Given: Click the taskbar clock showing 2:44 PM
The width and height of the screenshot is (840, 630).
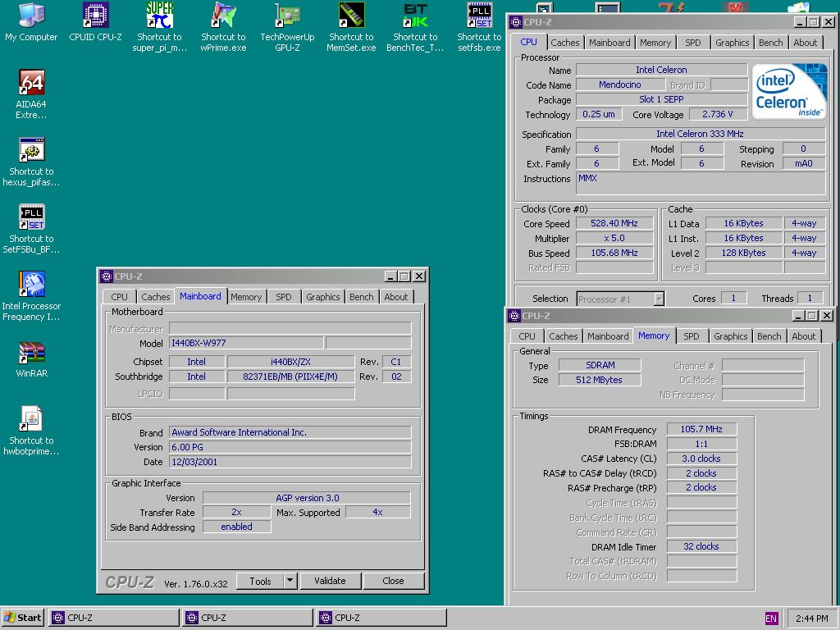Looking at the screenshot, I should 811,619.
